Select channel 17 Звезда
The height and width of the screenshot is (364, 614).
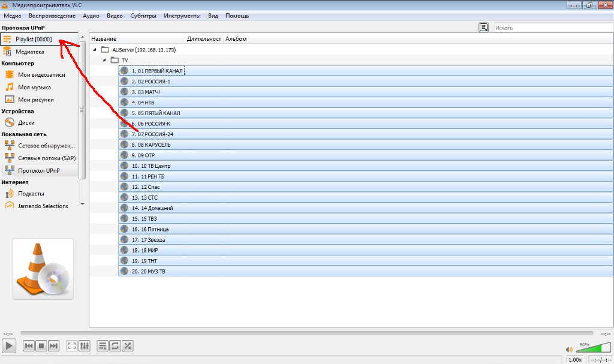click(366, 239)
